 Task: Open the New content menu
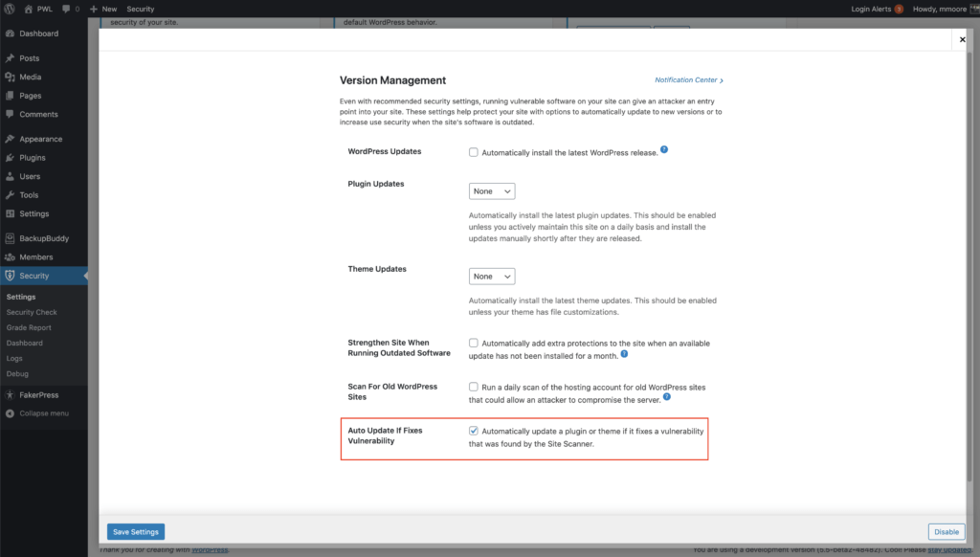point(103,9)
